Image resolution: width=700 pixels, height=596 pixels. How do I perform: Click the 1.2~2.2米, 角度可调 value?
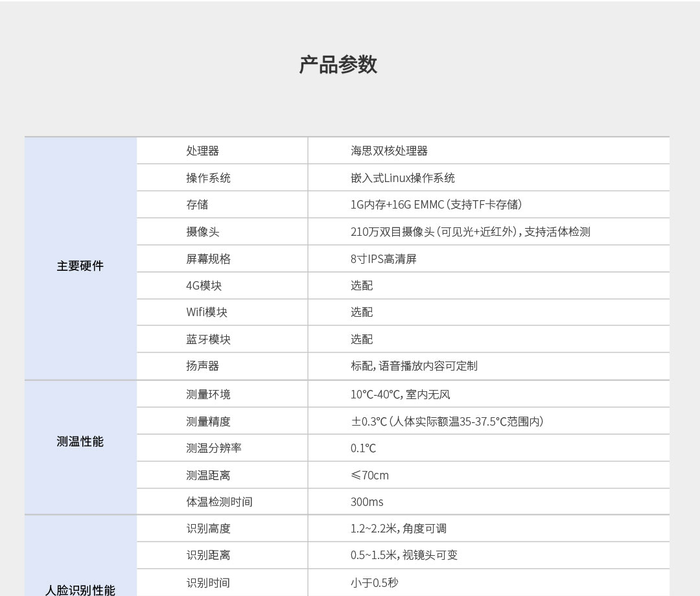click(x=398, y=529)
